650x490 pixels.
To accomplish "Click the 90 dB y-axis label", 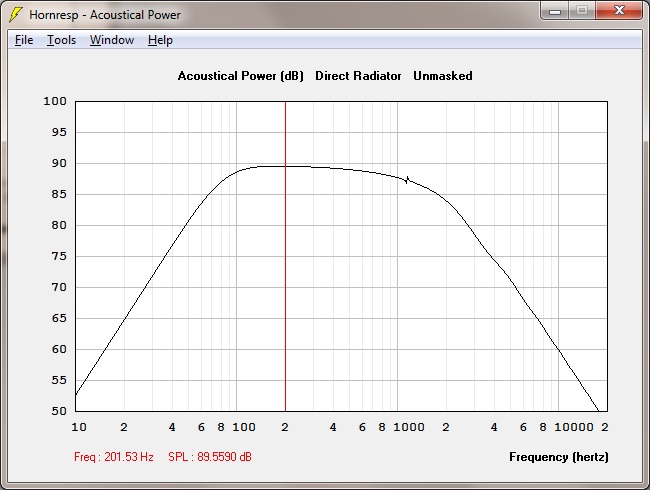I will point(59,163).
